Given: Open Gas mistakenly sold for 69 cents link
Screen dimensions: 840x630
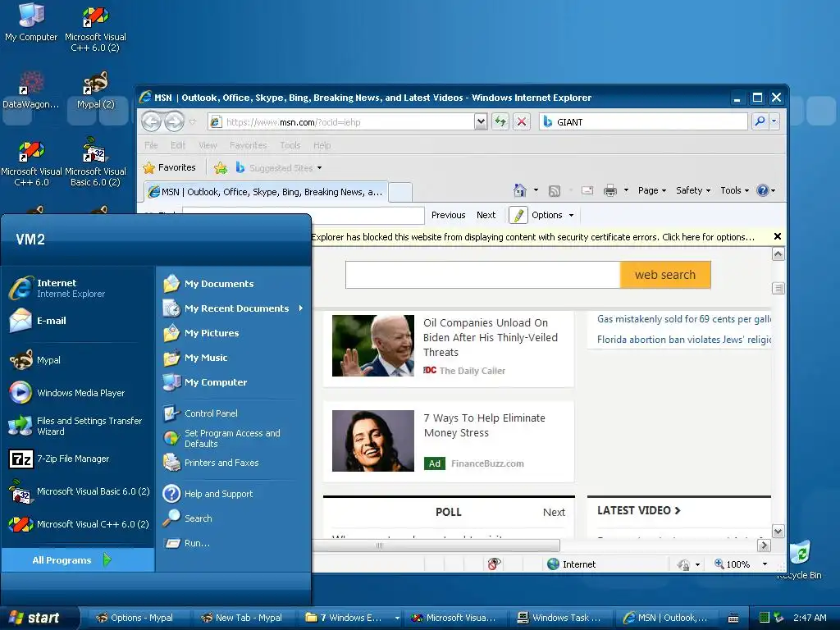Looking at the screenshot, I should point(684,319).
